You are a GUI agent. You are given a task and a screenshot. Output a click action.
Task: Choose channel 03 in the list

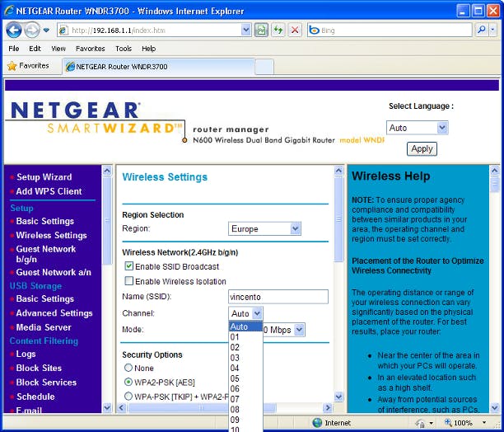click(x=245, y=358)
